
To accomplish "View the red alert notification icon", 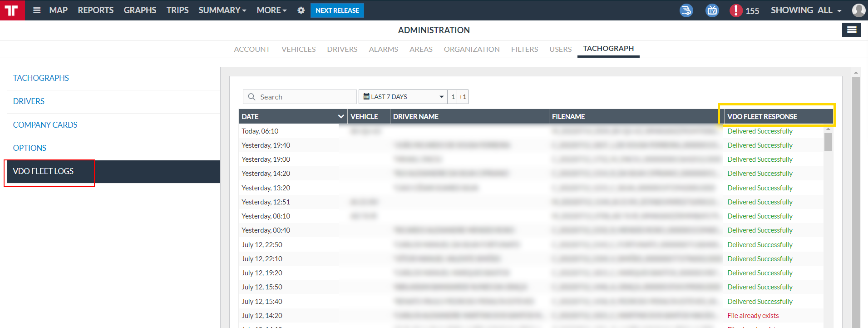I will 735,10.
